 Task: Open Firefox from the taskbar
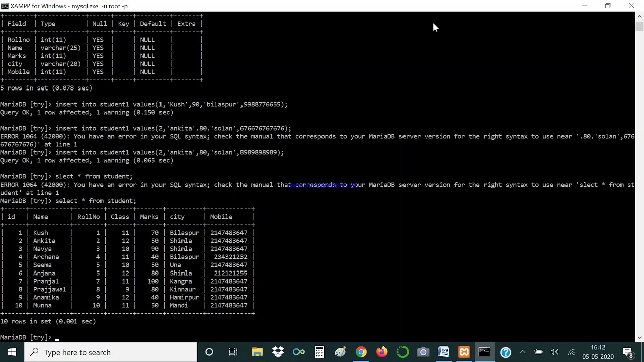point(382,352)
